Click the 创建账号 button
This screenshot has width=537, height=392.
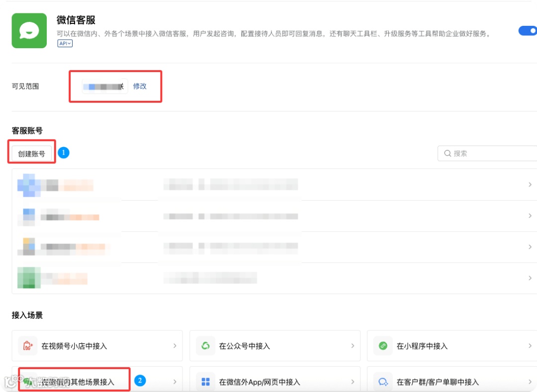(31, 154)
